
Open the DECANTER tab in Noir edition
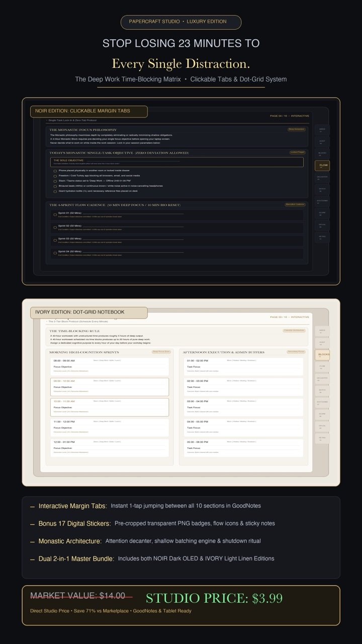pyautogui.click(x=322, y=178)
